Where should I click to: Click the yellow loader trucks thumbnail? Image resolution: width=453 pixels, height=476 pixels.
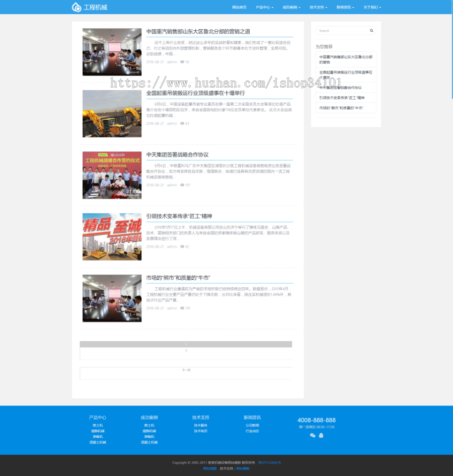[112, 114]
